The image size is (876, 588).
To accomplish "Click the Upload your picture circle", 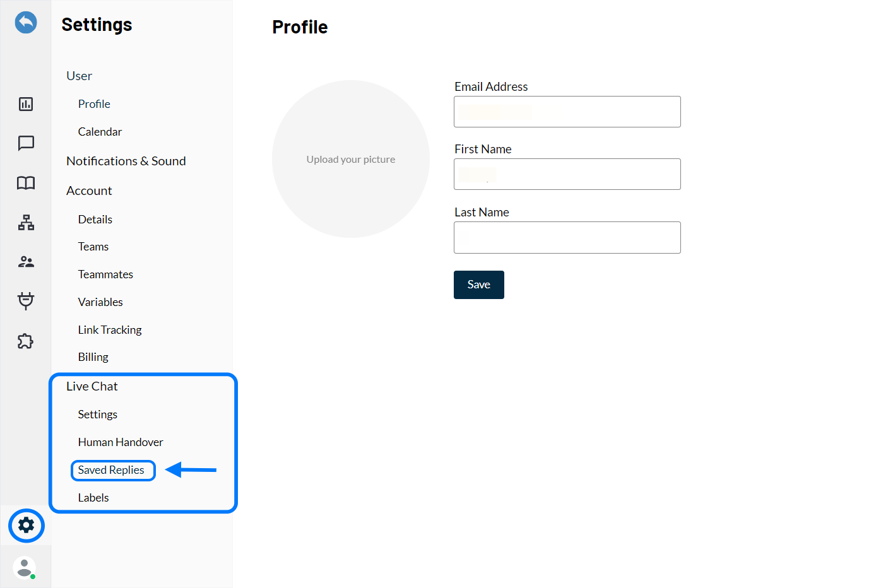I will click(x=351, y=159).
